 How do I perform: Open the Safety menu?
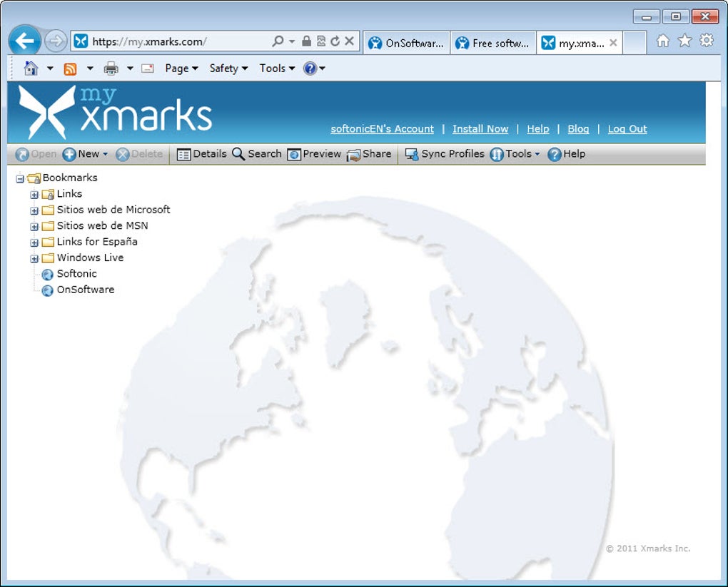pos(228,68)
